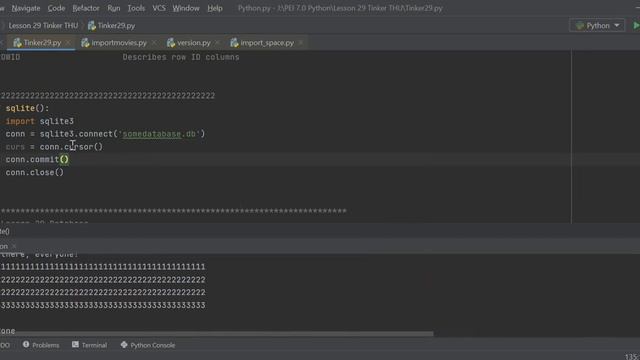Open the VCS menu
Image resolution: width=640 pixels, height=360 pixels.
pos(159,8)
